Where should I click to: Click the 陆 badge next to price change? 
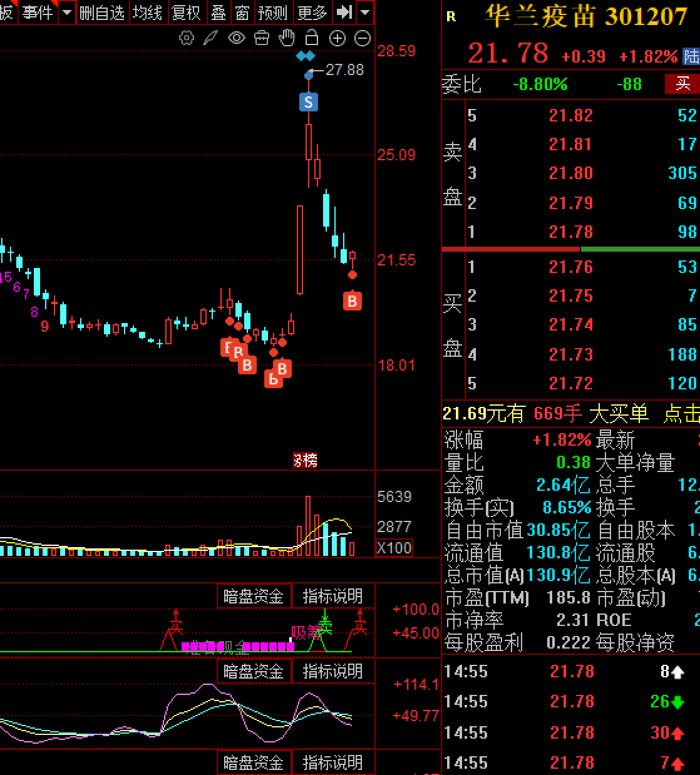(x=691, y=56)
